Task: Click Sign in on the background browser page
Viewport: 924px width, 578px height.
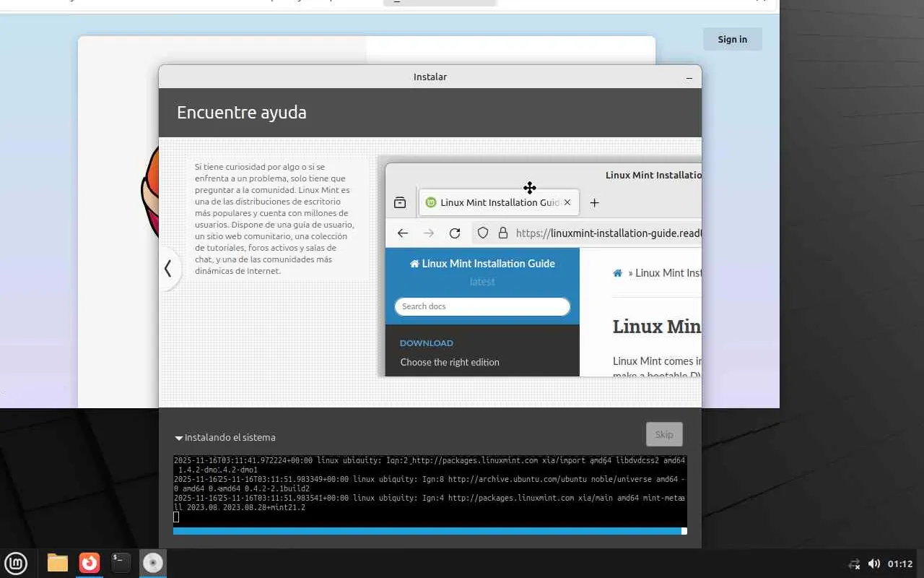Action: click(x=733, y=39)
